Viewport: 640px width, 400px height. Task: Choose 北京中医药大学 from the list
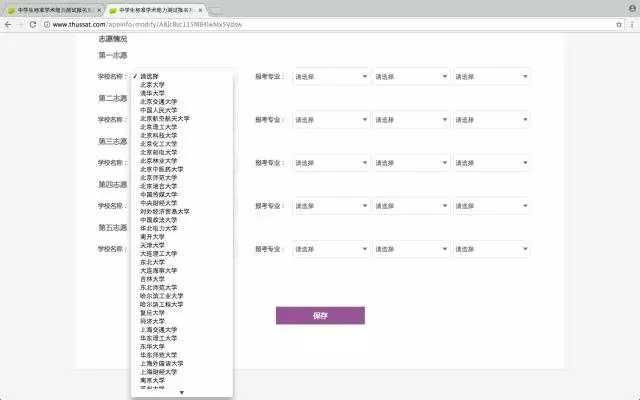coord(182,169)
